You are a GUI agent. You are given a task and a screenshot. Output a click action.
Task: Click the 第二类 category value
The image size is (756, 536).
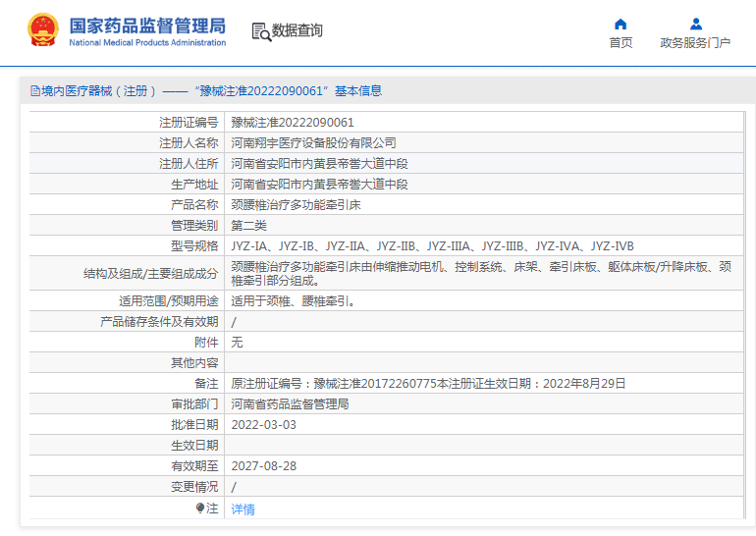click(248, 226)
